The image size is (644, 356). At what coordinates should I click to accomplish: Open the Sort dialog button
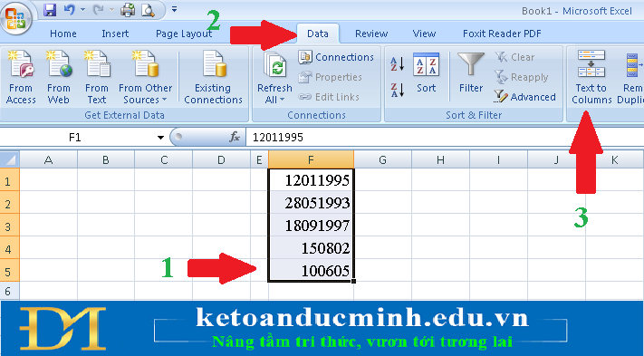coord(427,73)
